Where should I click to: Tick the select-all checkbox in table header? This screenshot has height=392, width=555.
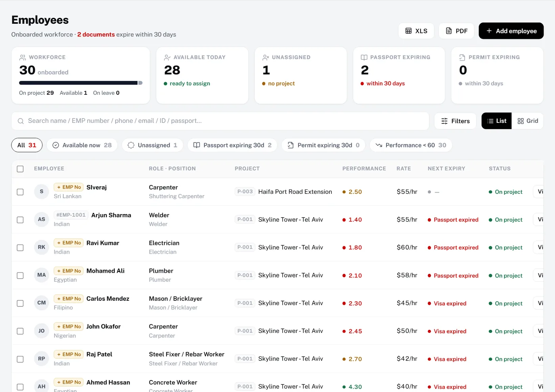(20, 169)
